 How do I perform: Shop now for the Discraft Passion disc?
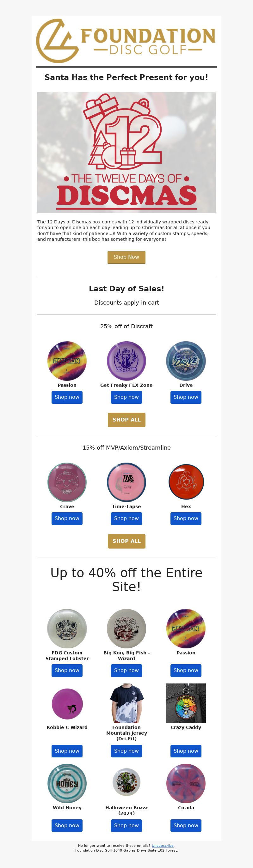(67, 397)
